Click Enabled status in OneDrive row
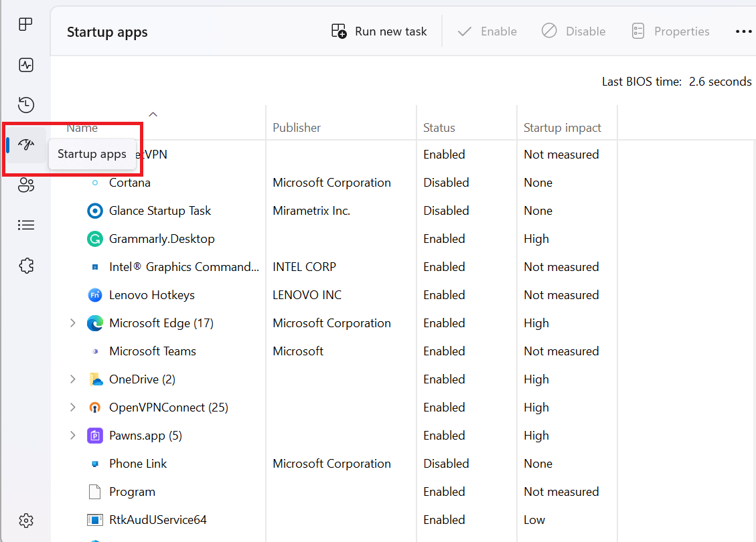This screenshot has height=542, width=756. 444,379
